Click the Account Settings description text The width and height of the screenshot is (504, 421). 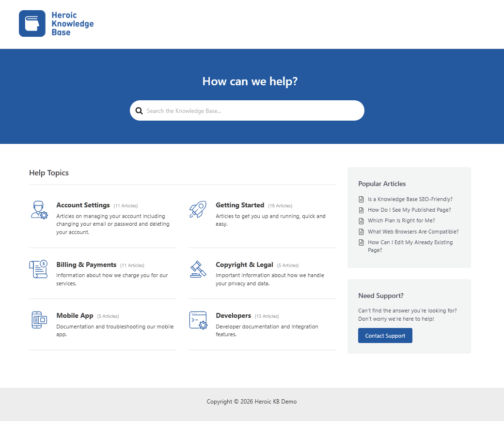pyautogui.click(x=113, y=224)
